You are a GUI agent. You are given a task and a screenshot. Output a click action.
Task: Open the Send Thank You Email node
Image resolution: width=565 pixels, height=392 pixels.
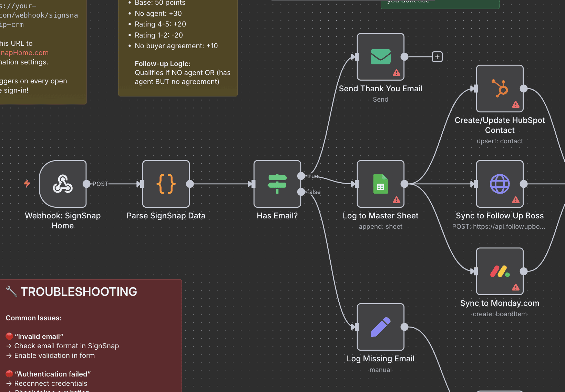381,57
